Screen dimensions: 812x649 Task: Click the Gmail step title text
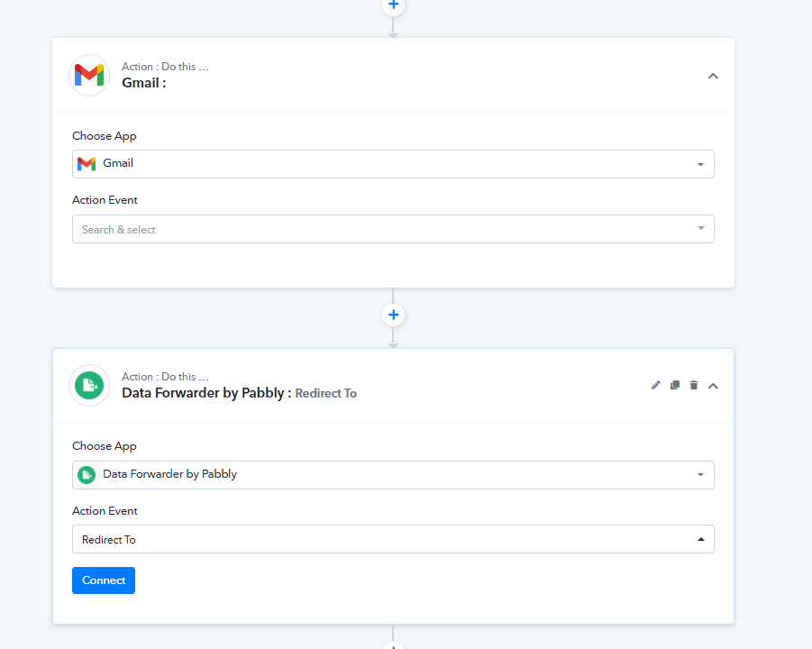(144, 83)
